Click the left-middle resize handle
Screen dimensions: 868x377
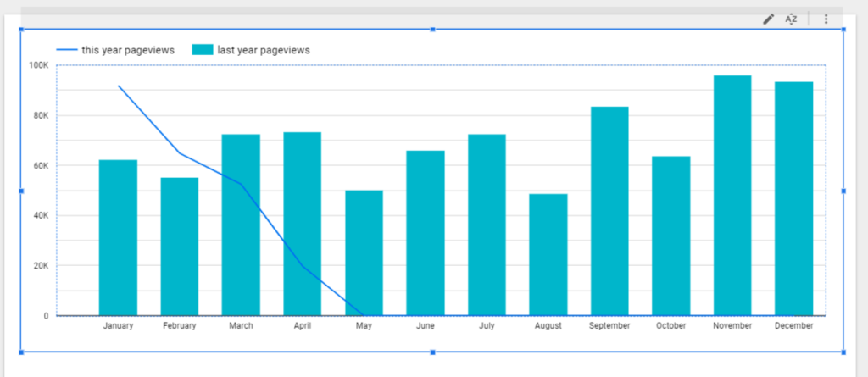coord(21,191)
